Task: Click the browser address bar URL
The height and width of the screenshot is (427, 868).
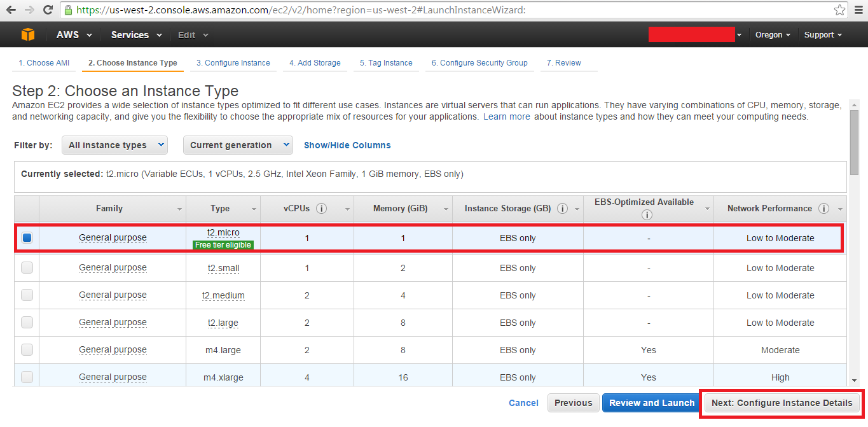Action: 300,10
